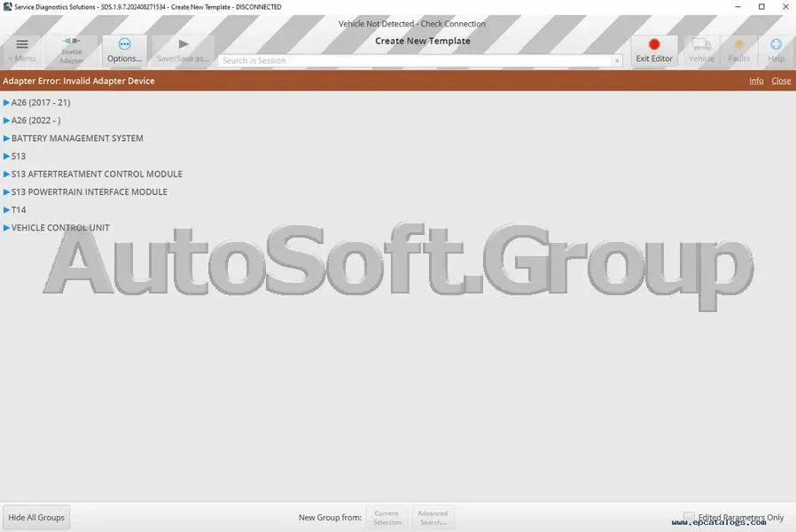Click the Current Selection button
Screen dimensions: 796x532
coord(387,517)
